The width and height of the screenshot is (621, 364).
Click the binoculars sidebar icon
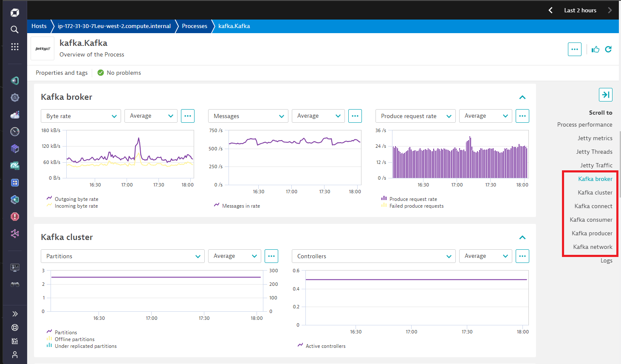(14, 284)
